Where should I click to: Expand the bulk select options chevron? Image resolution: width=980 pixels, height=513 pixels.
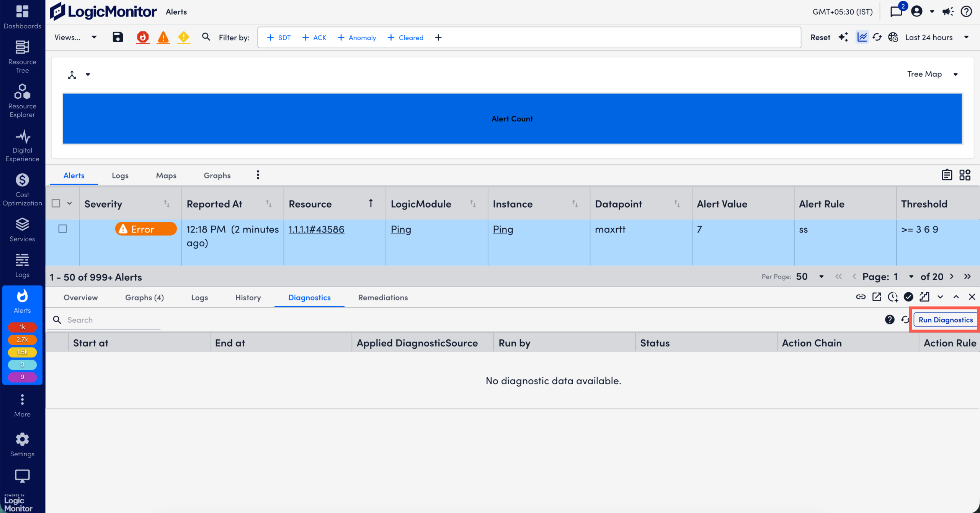tap(70, 203)
